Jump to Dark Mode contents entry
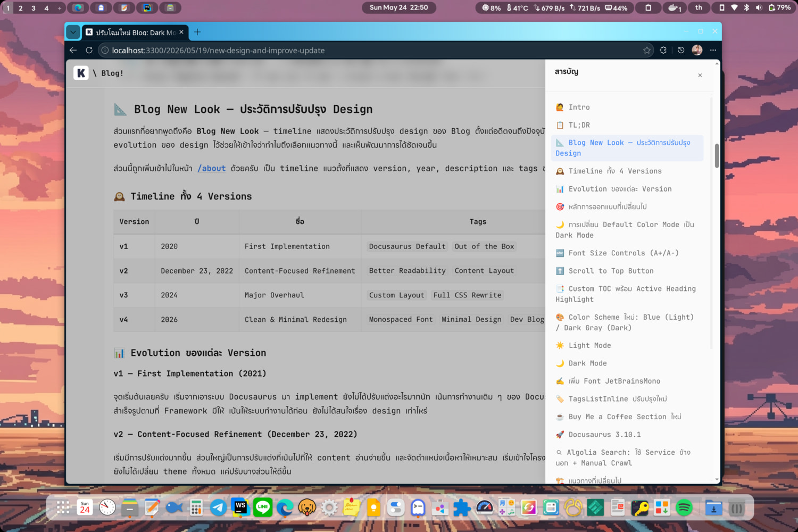Viewport: 798px width, 532px height. (628, 363)
